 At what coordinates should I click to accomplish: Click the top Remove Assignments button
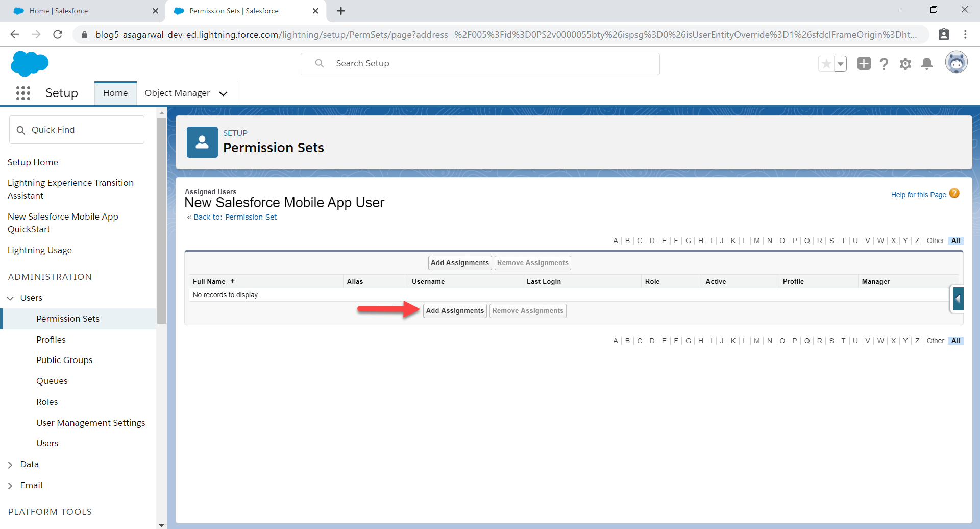coord(533,263)
